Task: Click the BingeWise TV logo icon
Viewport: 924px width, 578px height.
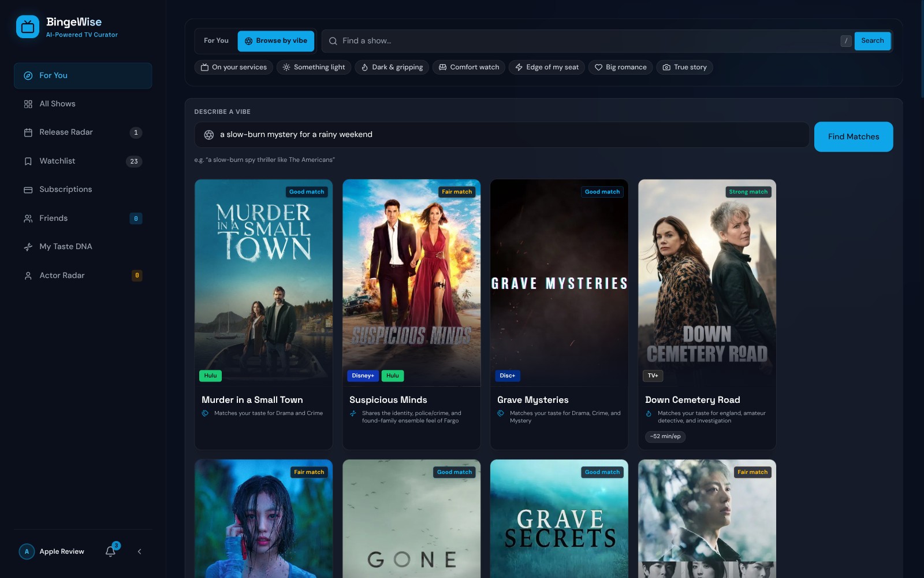Action: 28,27
